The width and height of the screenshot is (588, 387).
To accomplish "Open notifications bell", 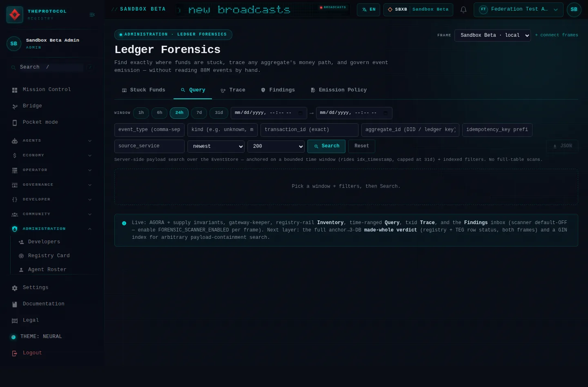I will (x=463, y=9).
